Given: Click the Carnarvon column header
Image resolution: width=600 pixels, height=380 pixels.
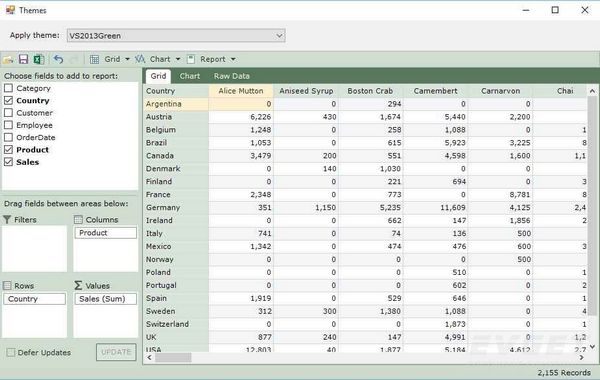Looking at the screenshot, I should 501,91.
